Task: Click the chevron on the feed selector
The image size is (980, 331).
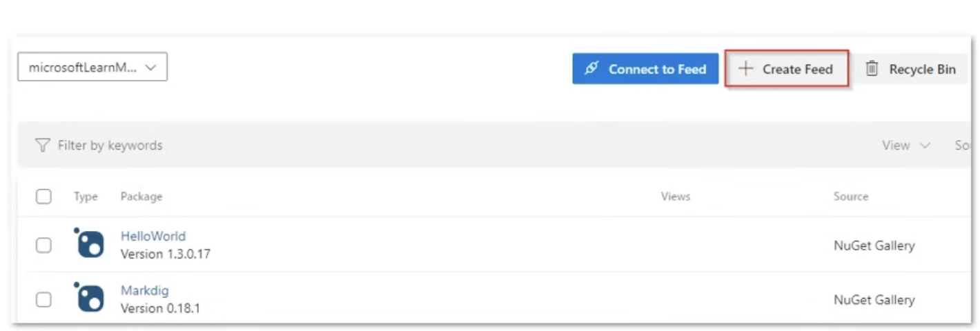Action: pyautogui.click(x=151, y=68)
